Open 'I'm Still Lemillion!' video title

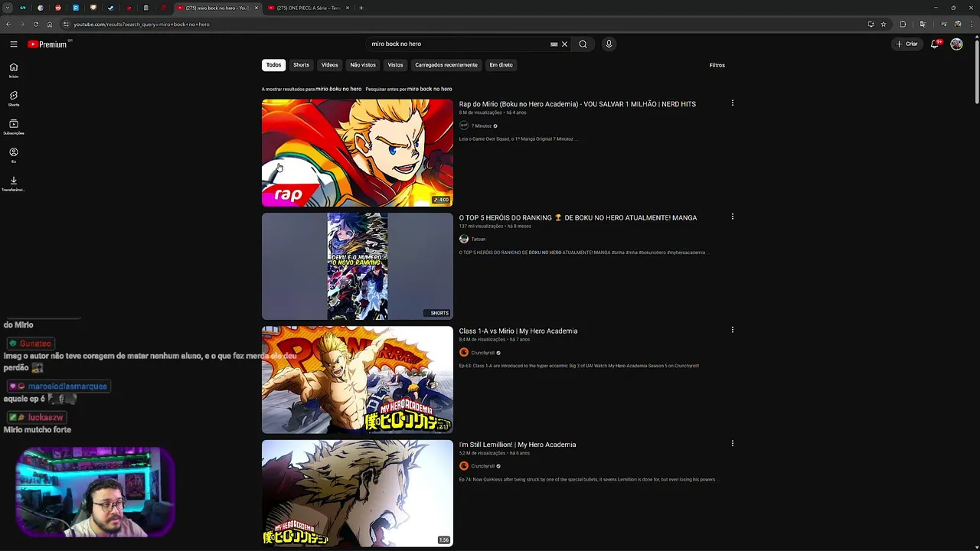click(x=518, y=444)
